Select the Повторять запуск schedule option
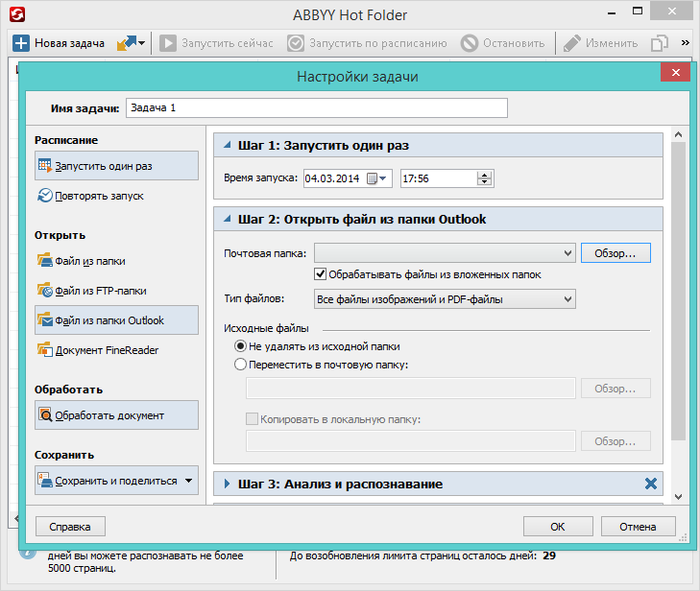This screenshot has width=700, height=591. pyautogui.click(x=116, y=196)
